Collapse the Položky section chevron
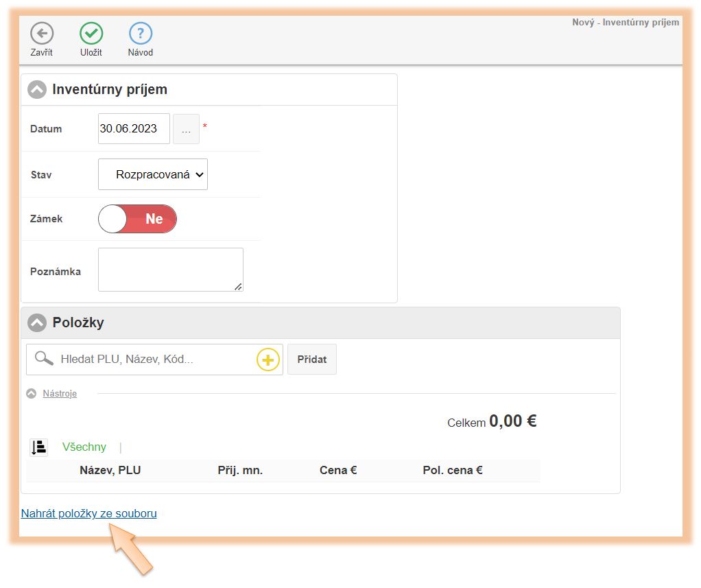Screen dimensions: 701x588 [37, 322]
